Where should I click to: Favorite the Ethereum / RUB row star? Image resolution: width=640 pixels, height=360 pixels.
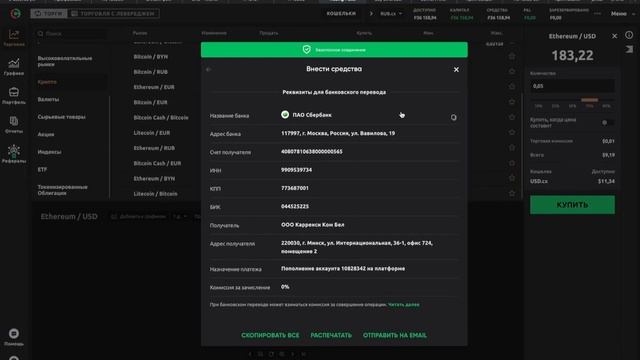tap(512, 148)
